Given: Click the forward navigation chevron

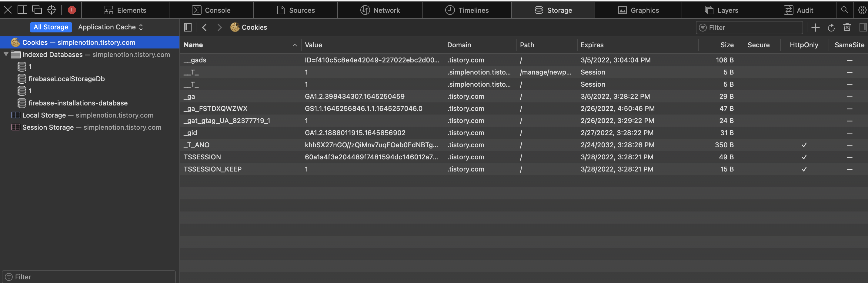Looking at the screenshot, I should pos(220,27).
